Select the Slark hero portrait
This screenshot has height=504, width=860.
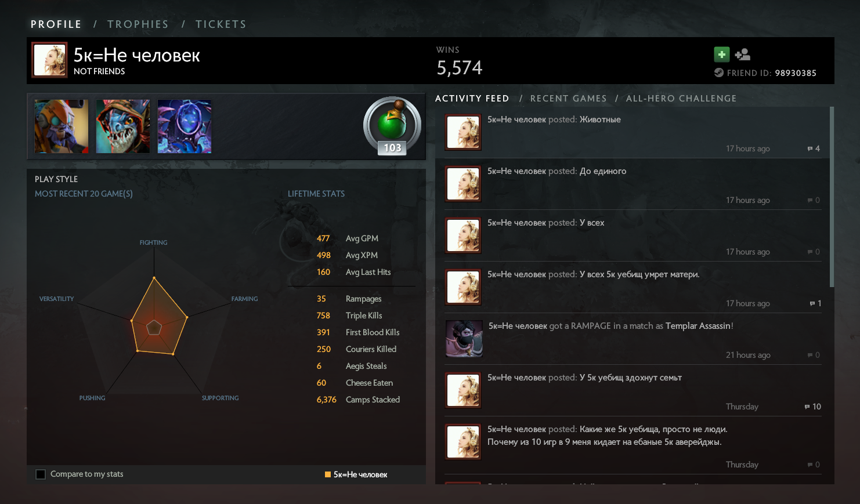(123, 126)
